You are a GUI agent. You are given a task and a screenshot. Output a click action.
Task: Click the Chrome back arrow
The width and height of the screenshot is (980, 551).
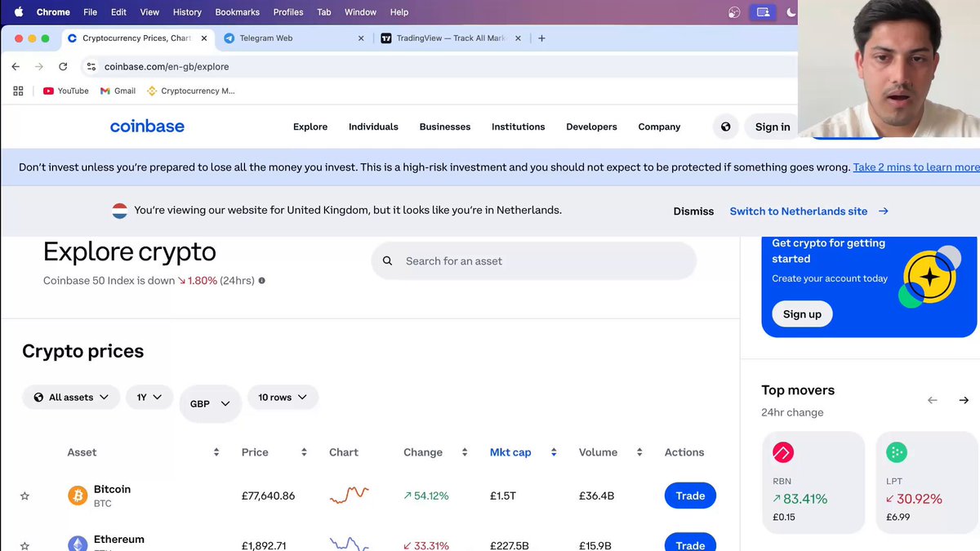(x=16, y=66)
